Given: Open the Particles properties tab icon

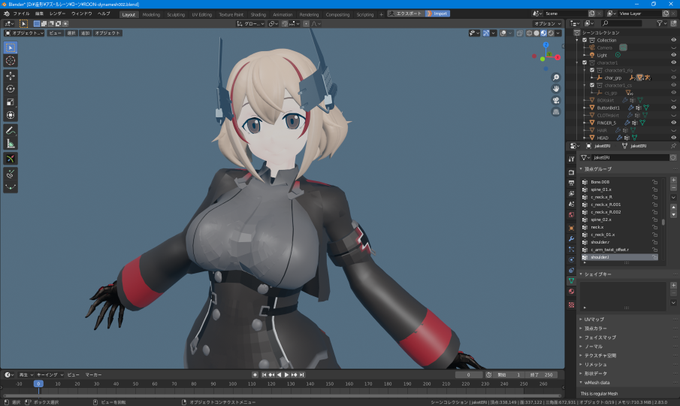Looking at the screenshot, I should [x=571, y=249].
